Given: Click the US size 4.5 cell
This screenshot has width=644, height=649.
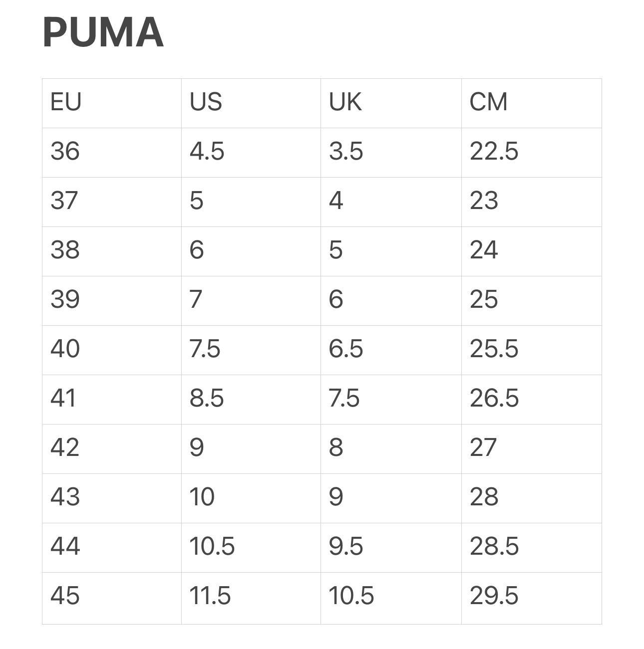Looking at the screenshot, I should 207,151.
